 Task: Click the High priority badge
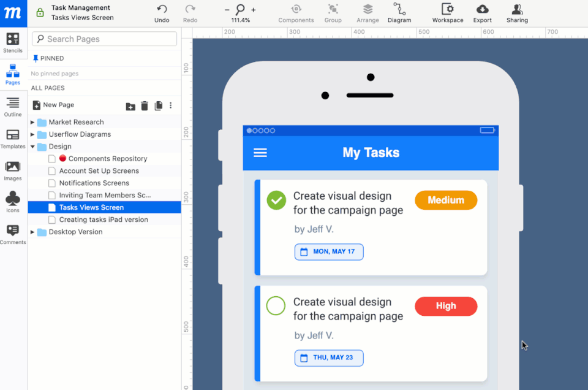(446, 306)
